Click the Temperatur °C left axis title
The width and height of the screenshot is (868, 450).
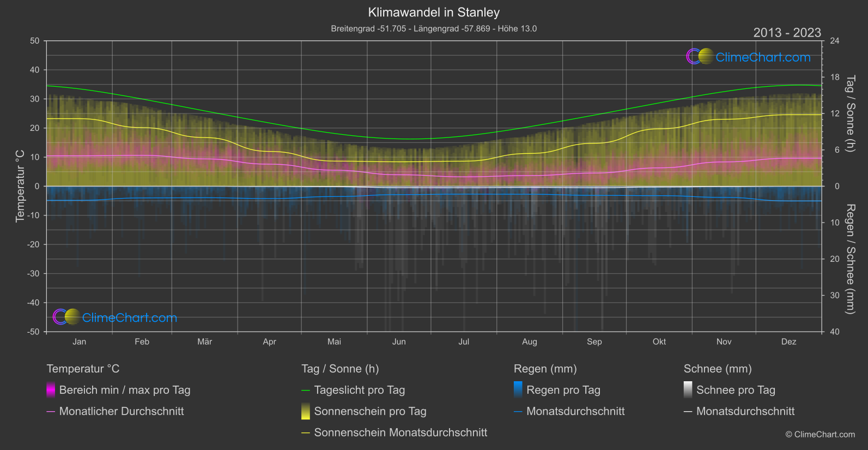pyautogui.click(x=20, y=186)
